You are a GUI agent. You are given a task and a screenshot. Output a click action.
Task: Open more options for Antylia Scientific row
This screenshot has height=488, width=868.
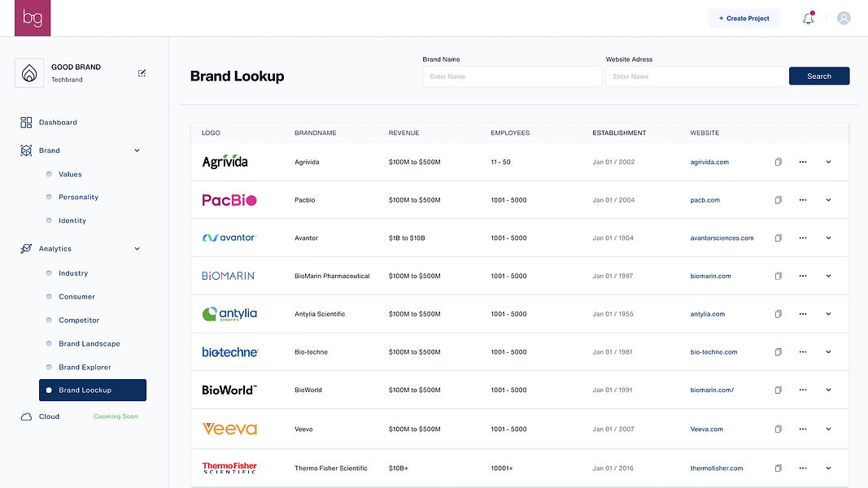pyautogui.click(x=803, y=314)
